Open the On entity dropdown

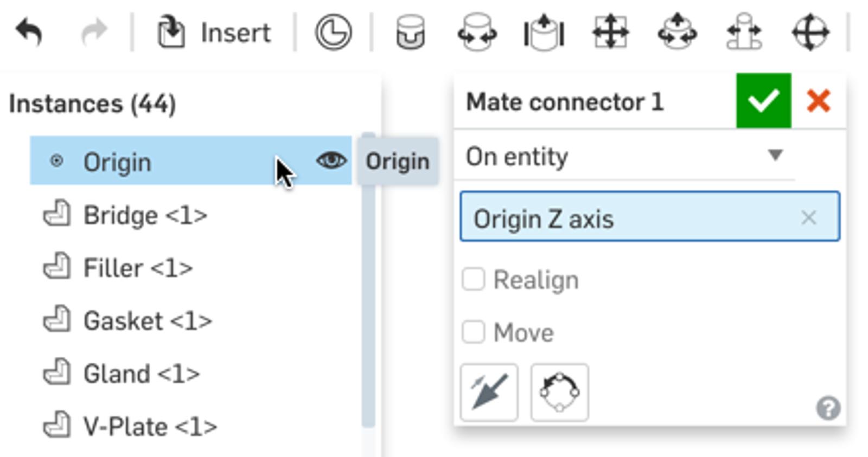point(624,156)
